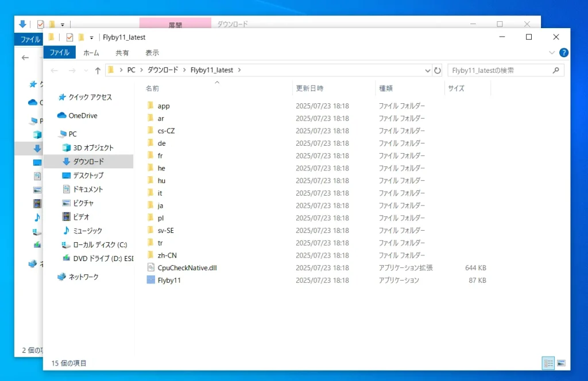Viewport: 588px width, 381px height.
Task: Select the zh-CN folder icon
Action: click(150, 255)
